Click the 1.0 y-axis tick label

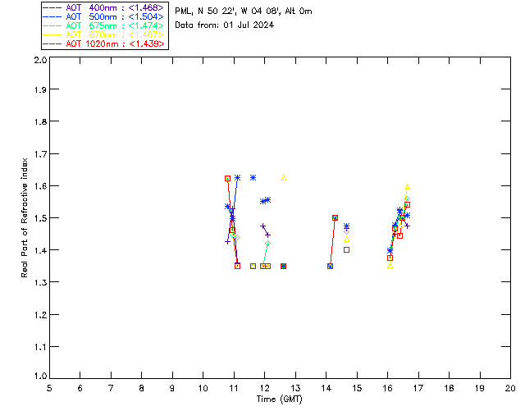coord(40,377)
